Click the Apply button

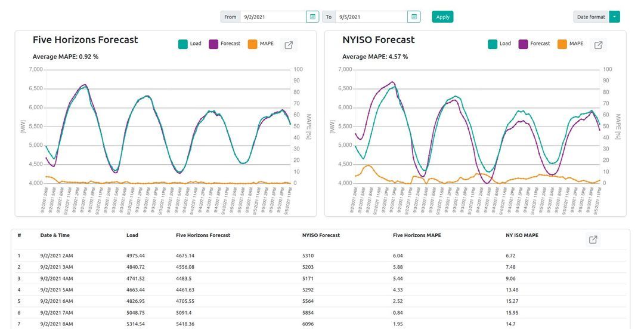coord(442,17)
